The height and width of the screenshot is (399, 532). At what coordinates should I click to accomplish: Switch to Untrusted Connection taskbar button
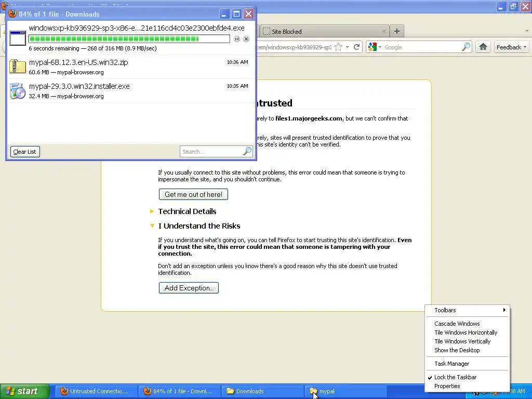tap(96, 391)
